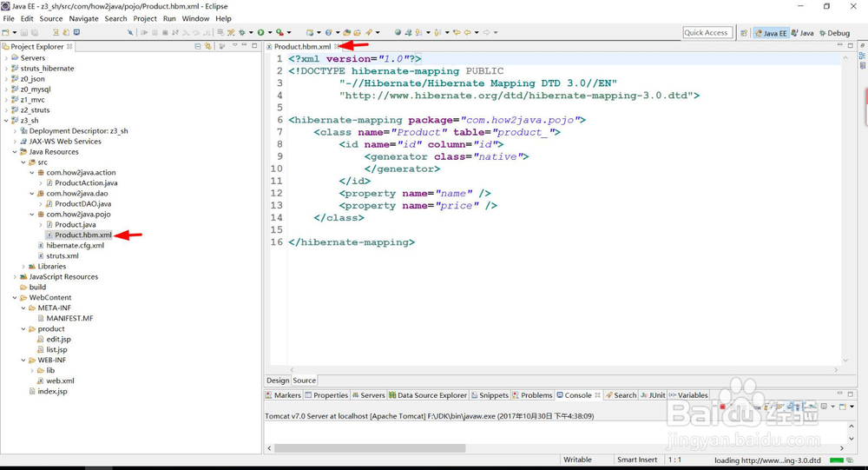Open the File menu
The width and height of the screenshot is (868, 470).
pos(9,18)
